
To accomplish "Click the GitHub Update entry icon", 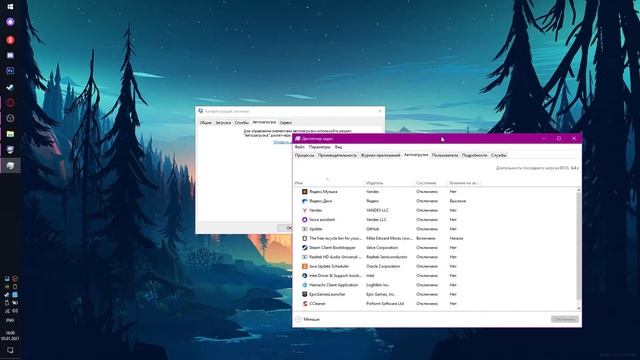I will pyautogui.click(x=304, y=229).
